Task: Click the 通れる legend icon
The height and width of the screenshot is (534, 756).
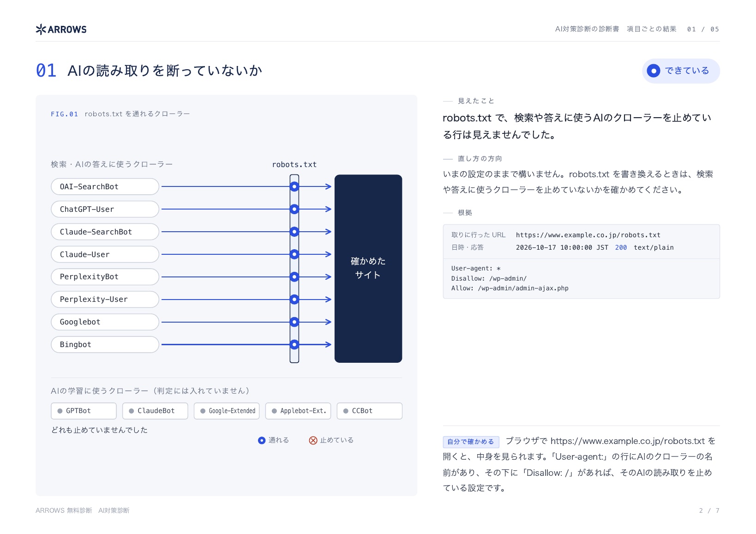Action: [x=262, y=440]
